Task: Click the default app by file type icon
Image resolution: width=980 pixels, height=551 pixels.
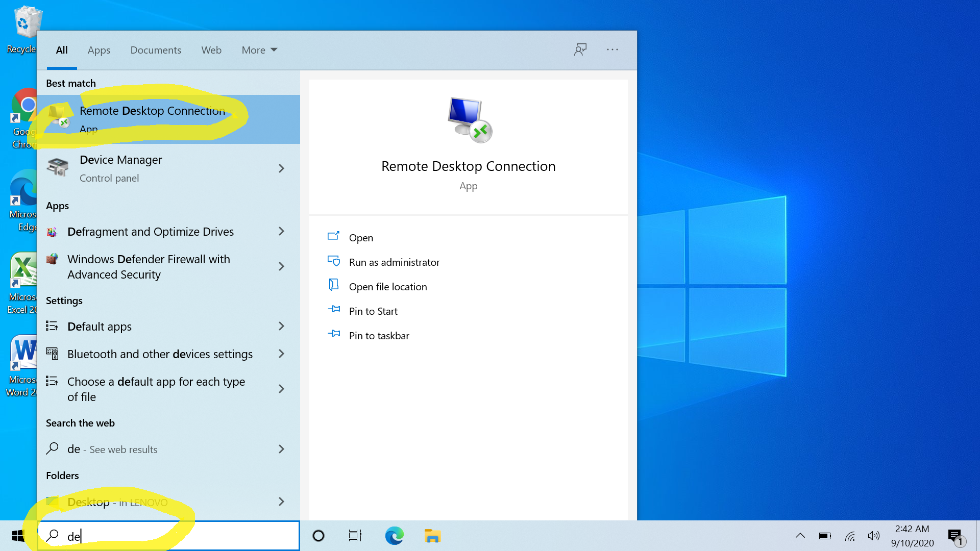Action: 52,381
